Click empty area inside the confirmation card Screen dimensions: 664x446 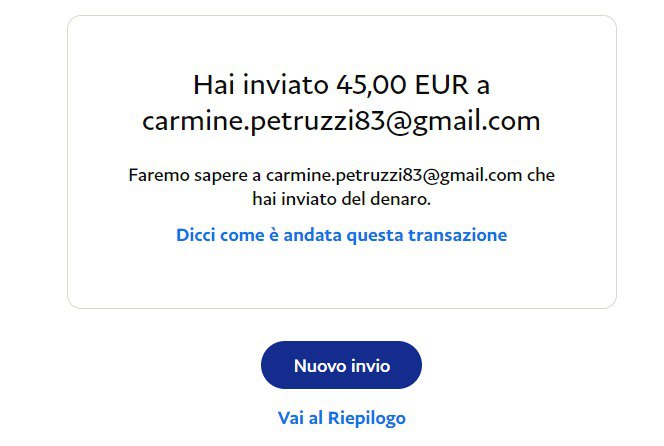point(341,275)
